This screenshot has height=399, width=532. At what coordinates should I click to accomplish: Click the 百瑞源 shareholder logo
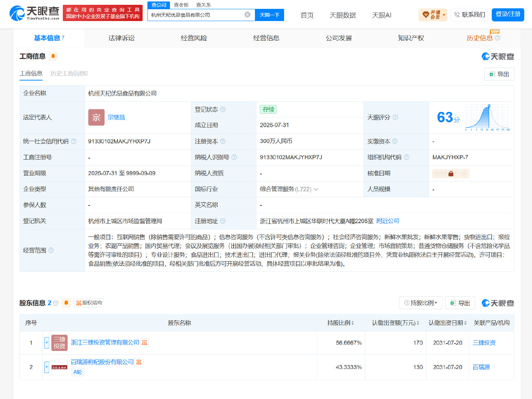pyautogui.click(x=59, y=367)
